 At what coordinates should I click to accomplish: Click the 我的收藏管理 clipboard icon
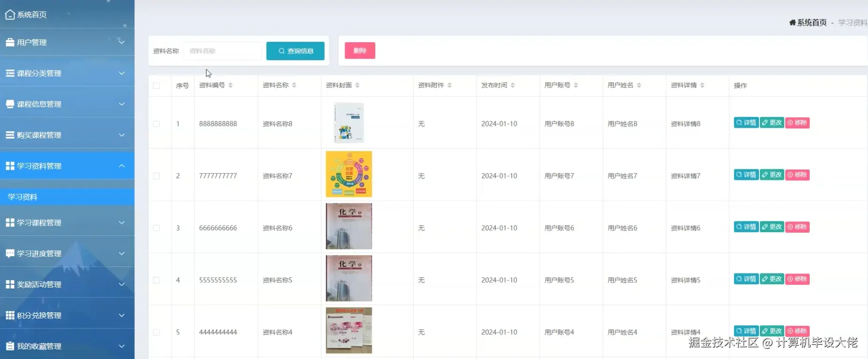(x=10, y=346)
